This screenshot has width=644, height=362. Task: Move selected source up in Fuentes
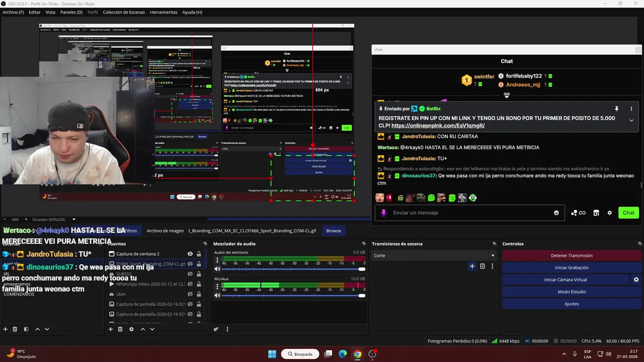click(142, 329)
